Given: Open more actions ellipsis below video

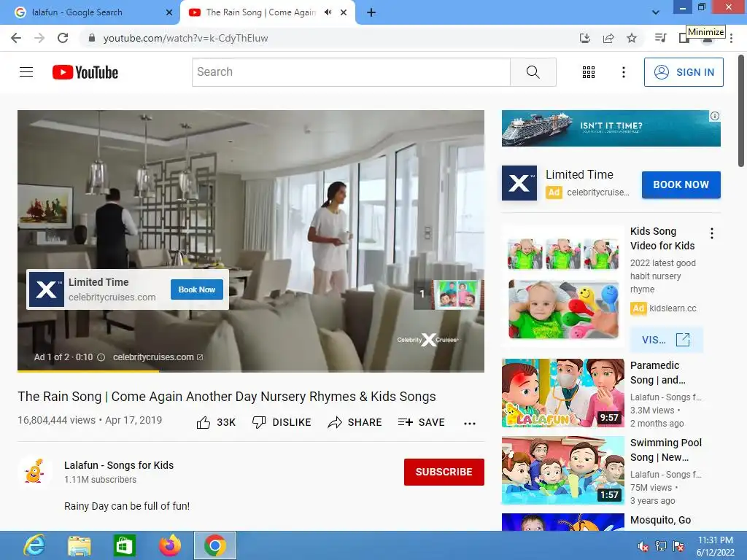Looking at the screenshot, I should [x=470, y=424].
